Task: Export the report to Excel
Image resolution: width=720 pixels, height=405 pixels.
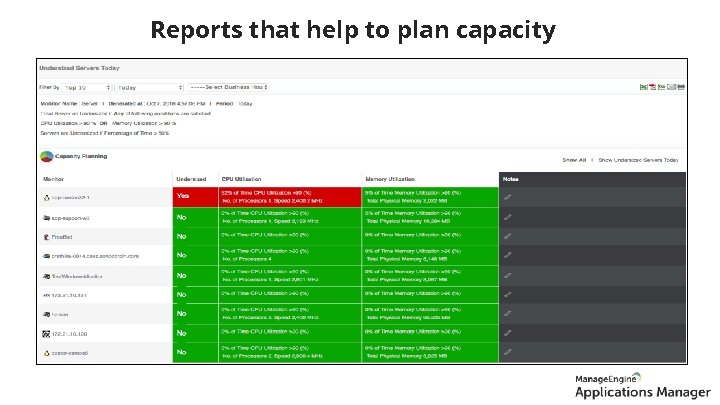Action: point(643,87)
